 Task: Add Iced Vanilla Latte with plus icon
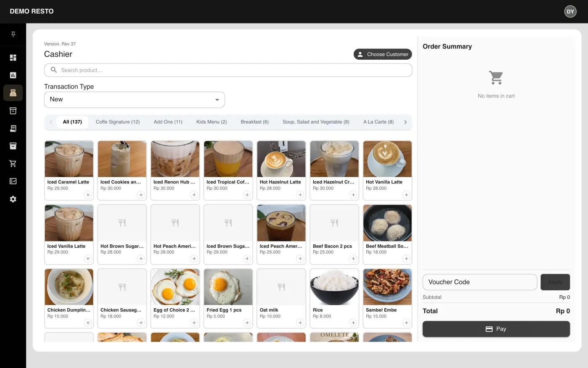coord(88,259)
